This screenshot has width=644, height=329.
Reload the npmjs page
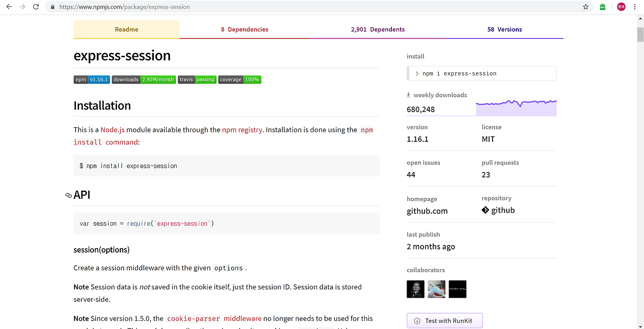click(x=36, y=7)
